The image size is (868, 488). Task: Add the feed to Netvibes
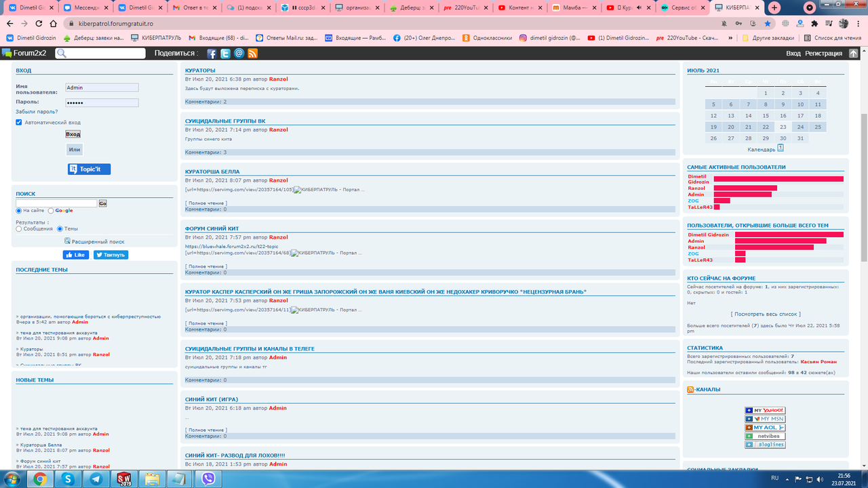point(765,436)
